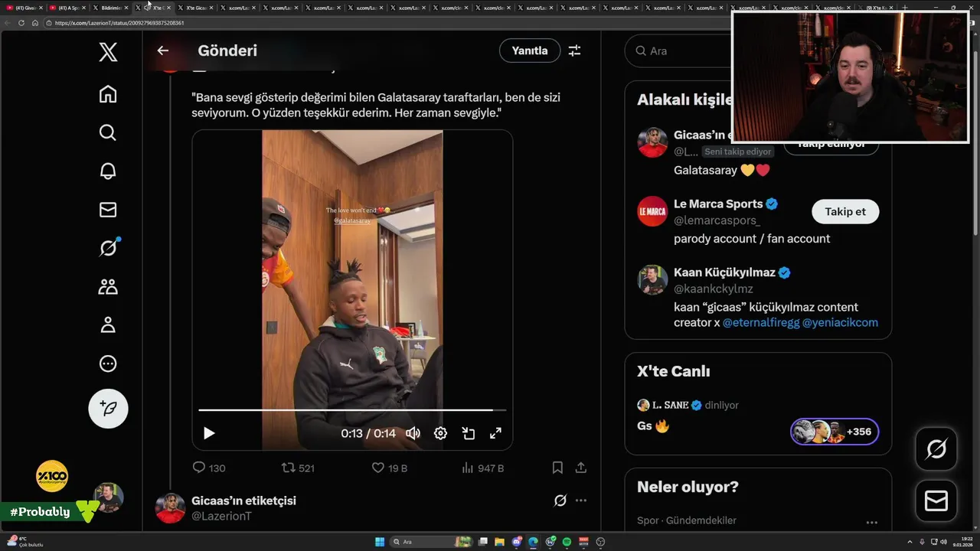Click the browser address bar URL
This screenshot has width=980, height=551.
(119, 23)
